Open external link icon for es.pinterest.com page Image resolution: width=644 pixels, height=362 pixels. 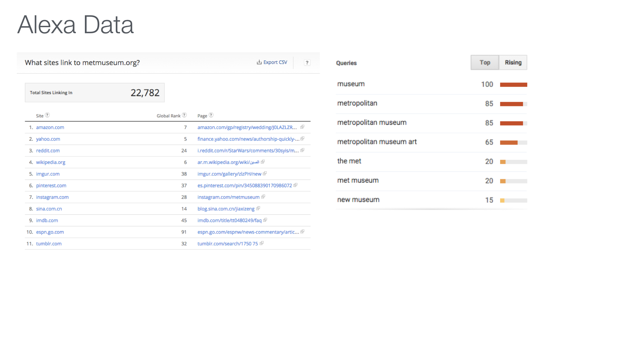295,185
